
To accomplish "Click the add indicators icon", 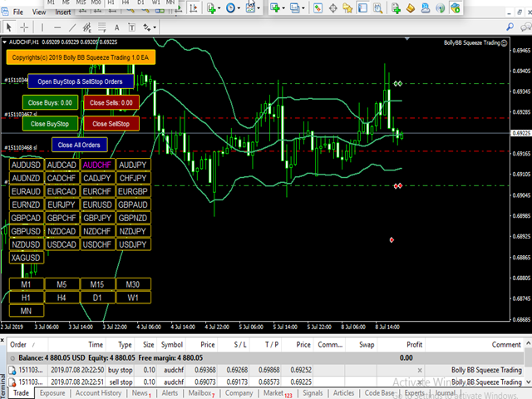I will pos(211,8).
